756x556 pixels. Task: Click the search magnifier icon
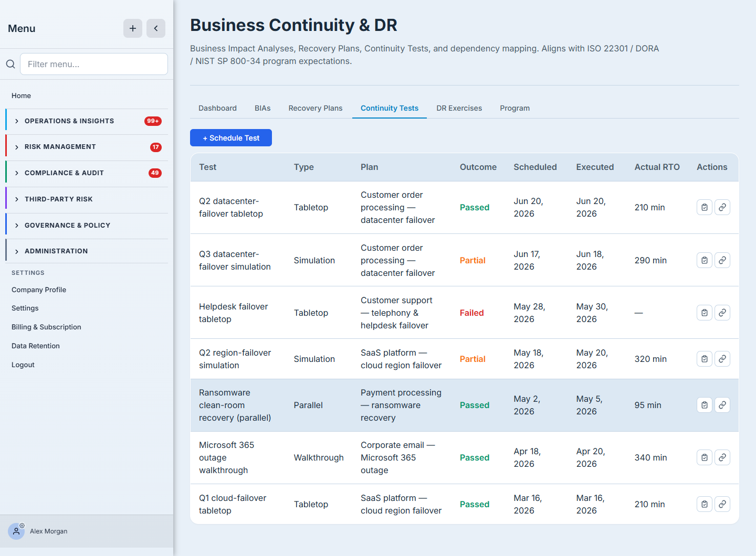[10, 64]
